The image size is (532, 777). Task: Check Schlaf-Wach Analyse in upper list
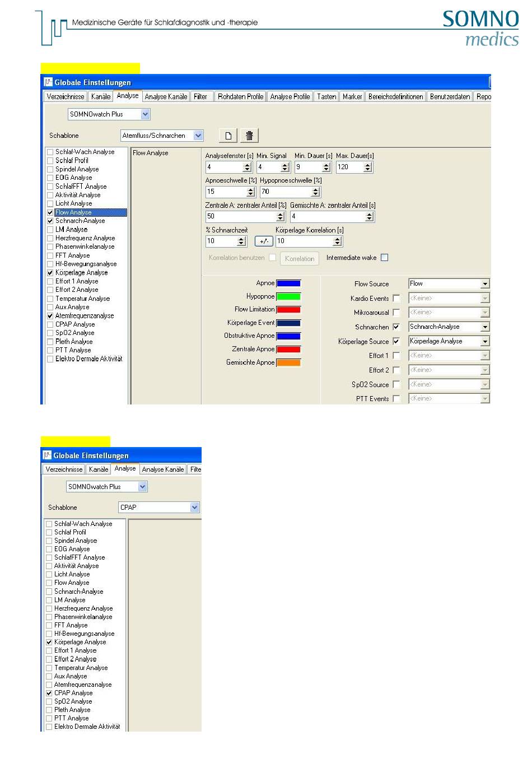click(50, 152)
